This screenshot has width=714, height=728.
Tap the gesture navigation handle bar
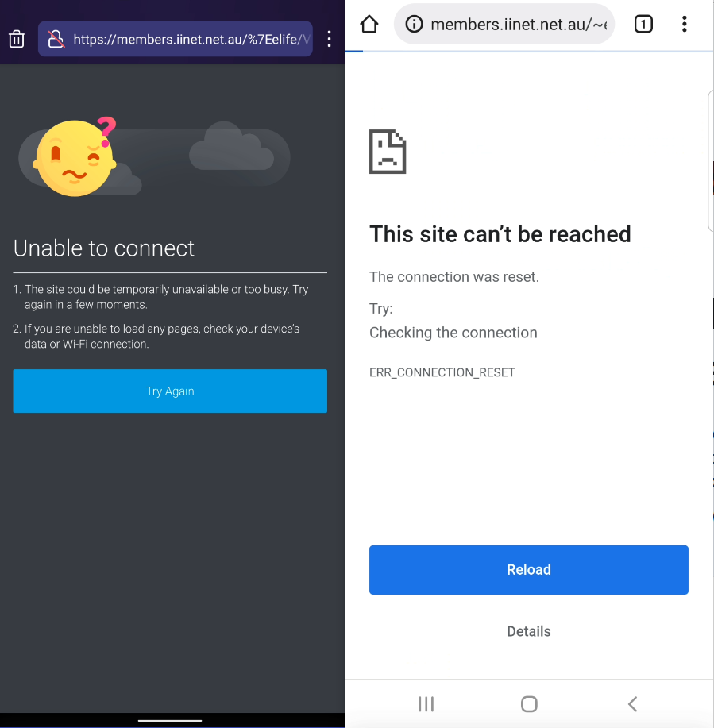[x=170, y=721]
